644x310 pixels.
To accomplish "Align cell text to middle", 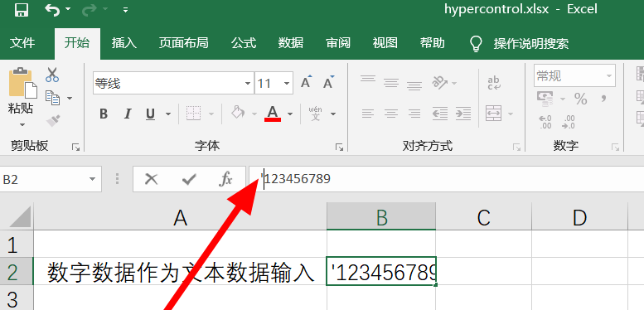I will point(391,83).
